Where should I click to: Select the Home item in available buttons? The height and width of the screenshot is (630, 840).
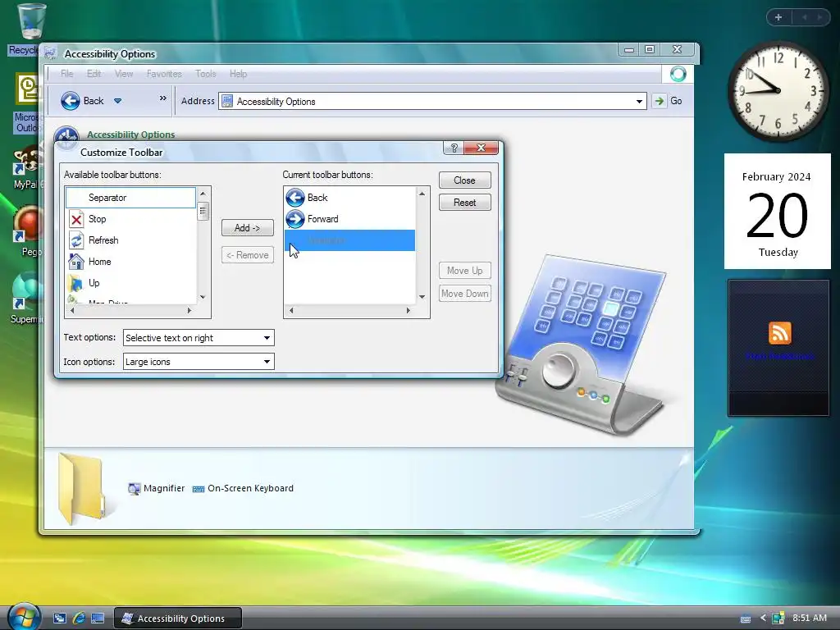click(x=131, y=262)
